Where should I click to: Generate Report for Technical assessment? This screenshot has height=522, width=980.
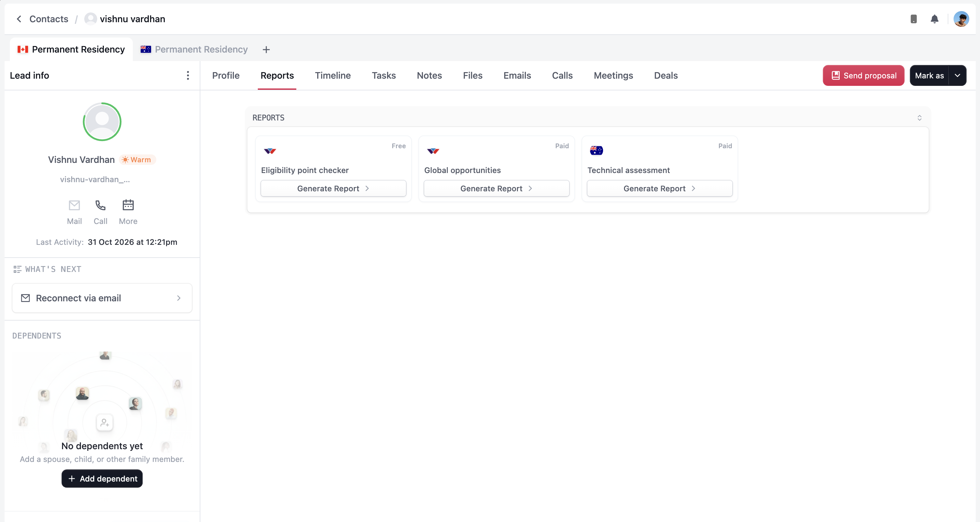click(x=660, y=188)
